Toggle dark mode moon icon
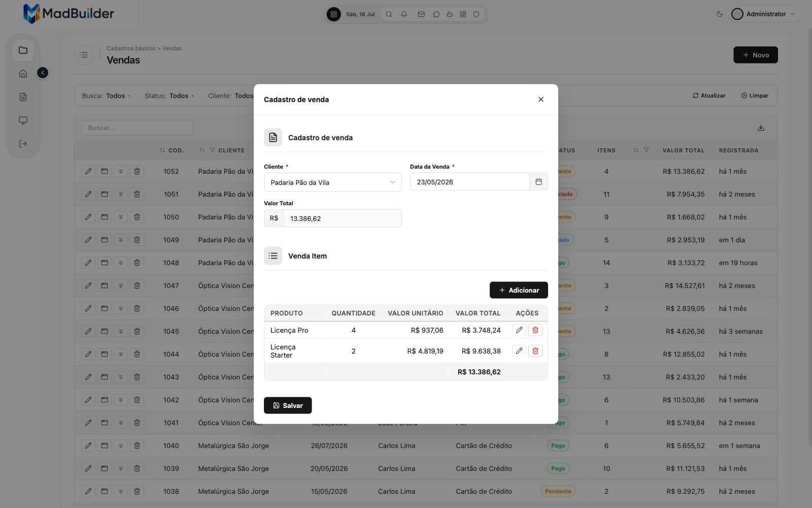The height and width of the screenshot is (508, 812). tap(719, 14)
